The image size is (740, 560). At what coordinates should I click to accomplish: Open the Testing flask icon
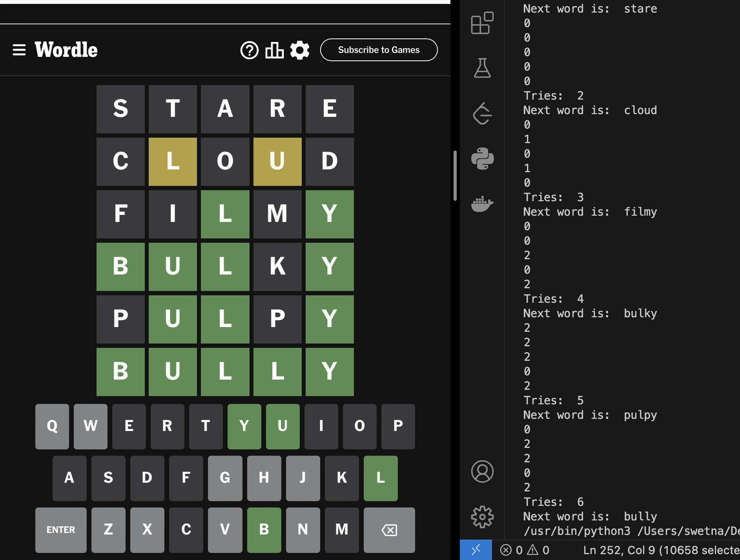pyautogui.click(x=482, y=68)
